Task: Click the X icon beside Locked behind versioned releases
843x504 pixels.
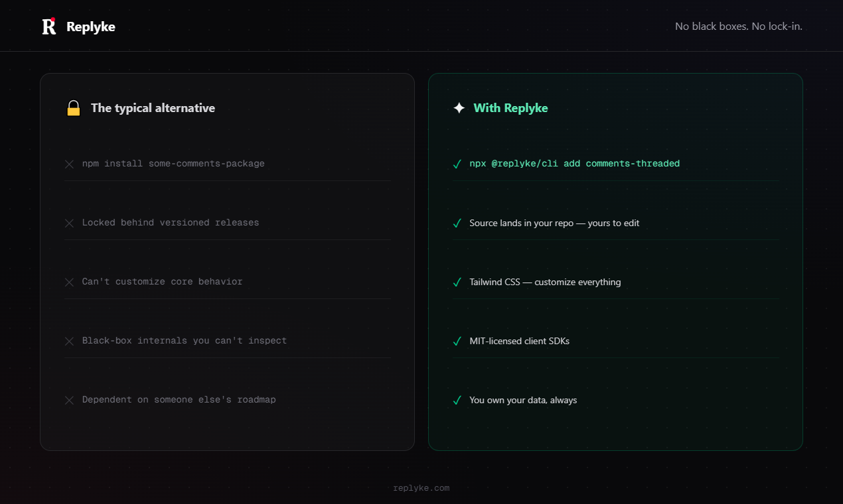Action: click(x=69, y=223)
